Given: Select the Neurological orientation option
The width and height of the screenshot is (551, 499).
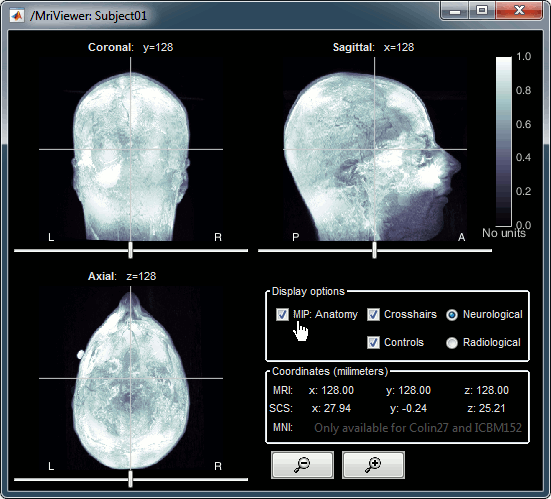Looking at the screenshot, I should 452,315.
